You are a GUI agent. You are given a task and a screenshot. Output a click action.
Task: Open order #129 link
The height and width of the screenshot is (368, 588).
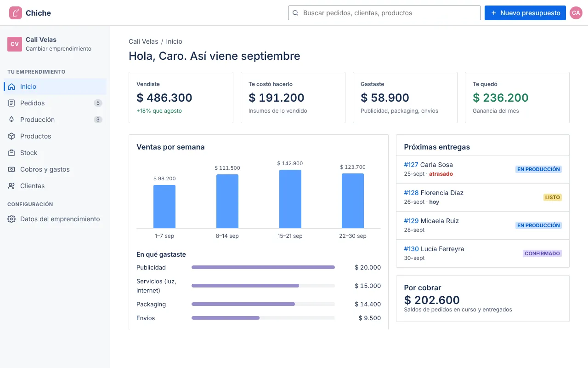(411, 221)
